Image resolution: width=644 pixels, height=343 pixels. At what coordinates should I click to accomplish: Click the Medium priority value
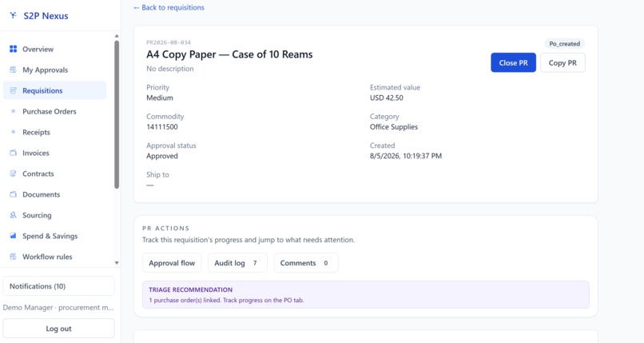tap(160, 98)
